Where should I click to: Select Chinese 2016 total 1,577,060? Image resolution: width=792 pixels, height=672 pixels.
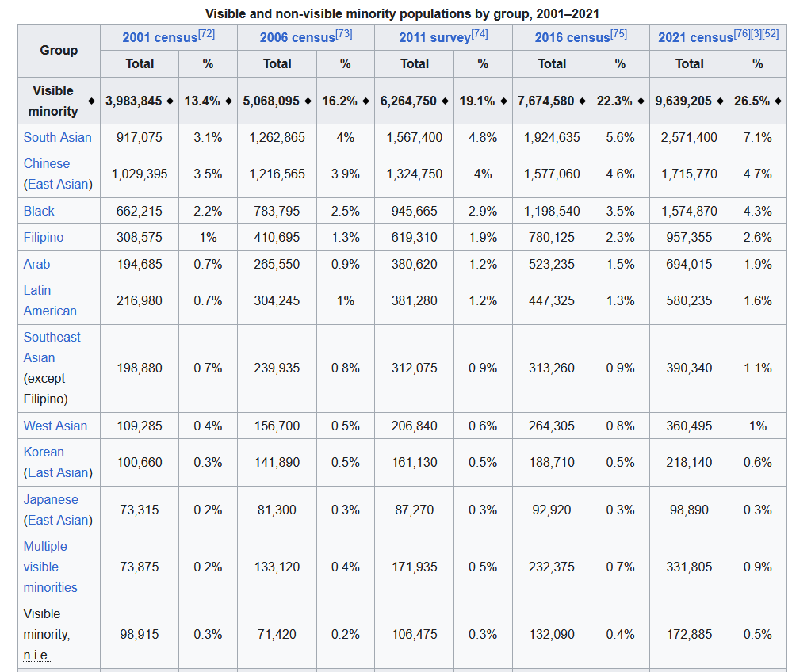click(552, 174)
